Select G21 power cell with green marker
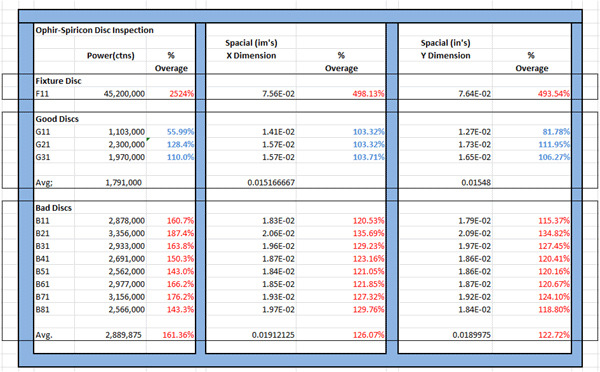 [x=127, y=145]
